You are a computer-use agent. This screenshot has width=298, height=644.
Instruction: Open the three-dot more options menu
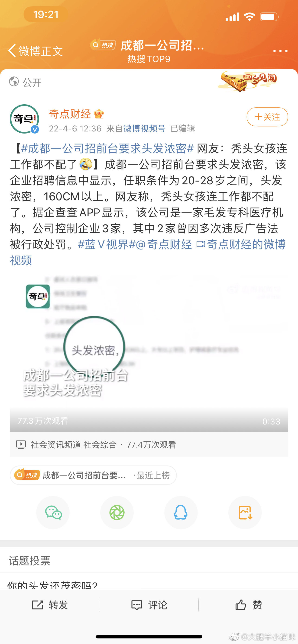(x=280, y=51)
